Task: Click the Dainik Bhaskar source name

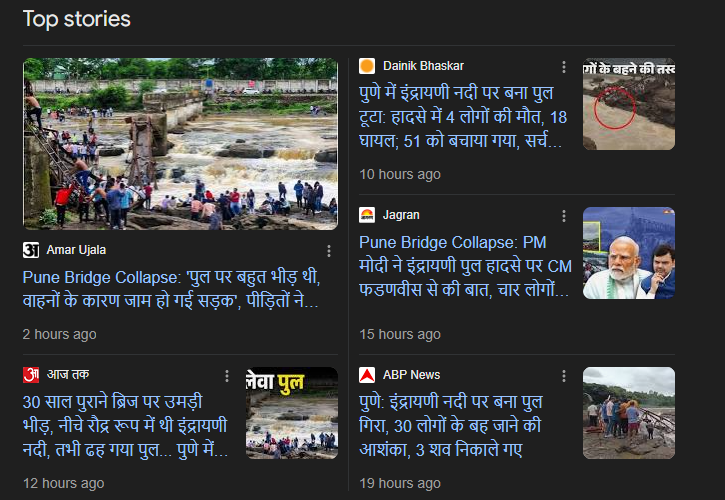Action: click(x=423, y=66)
